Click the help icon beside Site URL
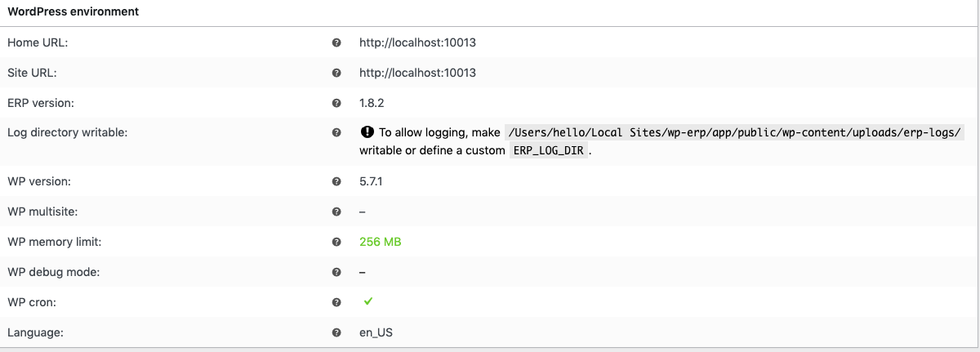The width and height of the screenshot is (980, 352). (336, 73)
